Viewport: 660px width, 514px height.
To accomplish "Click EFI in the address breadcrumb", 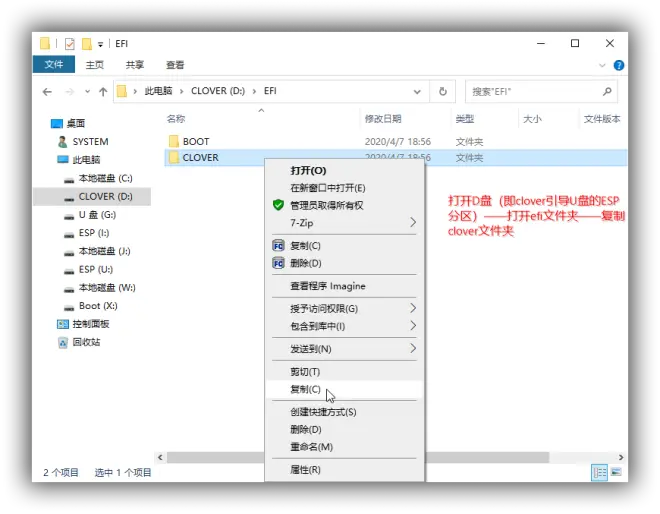I will coord(270,91).
